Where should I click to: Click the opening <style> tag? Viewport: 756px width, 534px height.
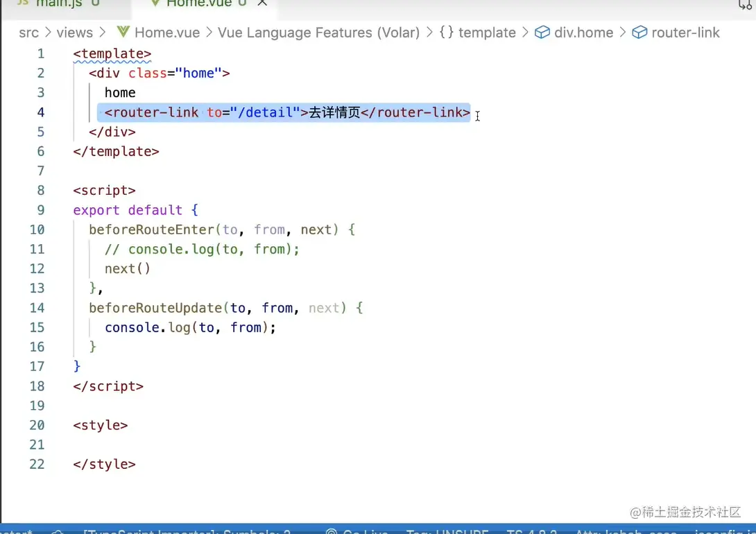[101, 426]
